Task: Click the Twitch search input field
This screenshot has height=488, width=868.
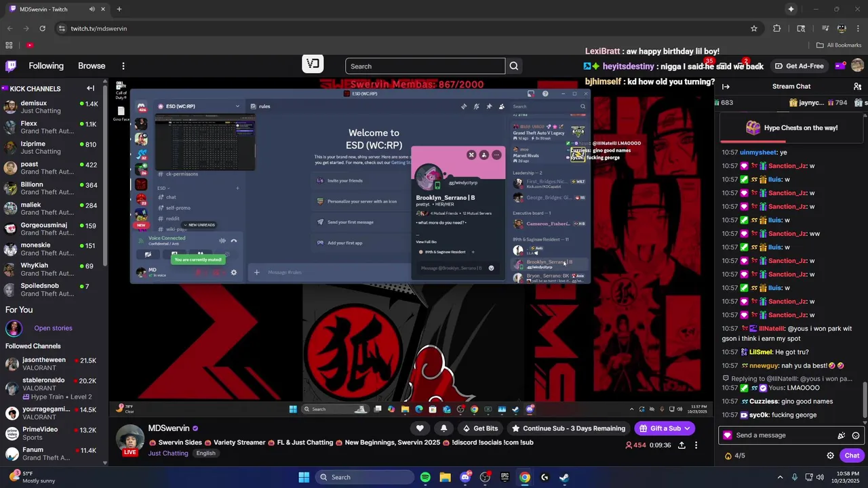Action: (x=425, y=66)
